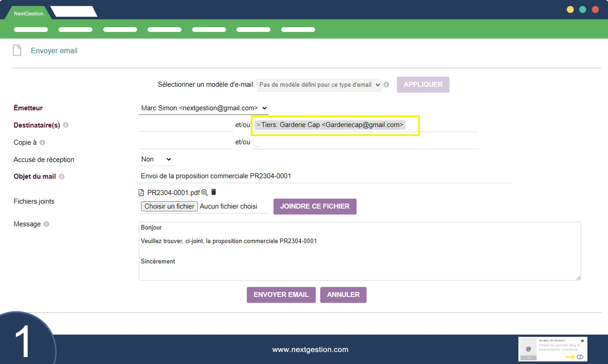Click JOINDRE CE FICHIER button
The image size is (608, 364).
click(315, 207)
